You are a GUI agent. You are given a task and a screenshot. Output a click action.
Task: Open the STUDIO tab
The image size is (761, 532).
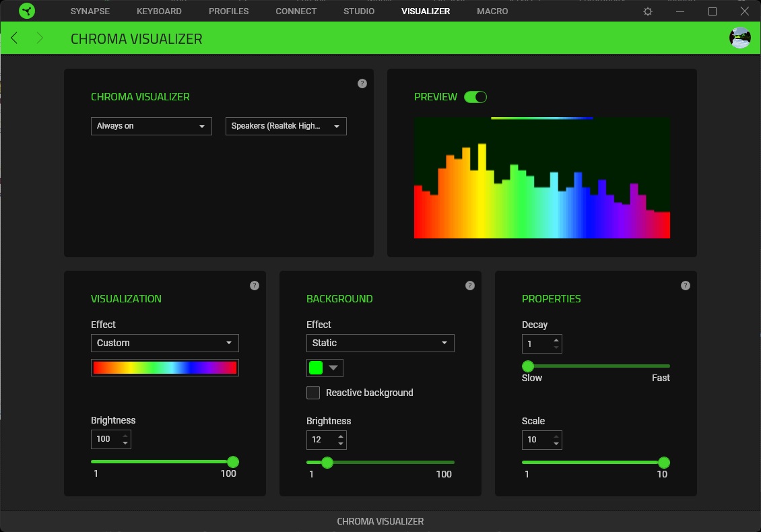pyautogui.click(x=359, y=11)
